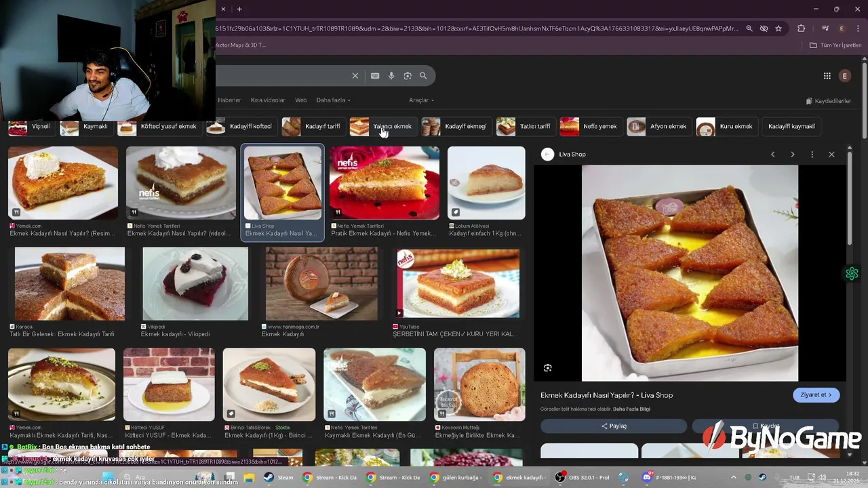Click the 'Liva Shop' source name in preview header
Image resolution: width=868 pixels, height=488 pixels.
(x=572, y=155)
